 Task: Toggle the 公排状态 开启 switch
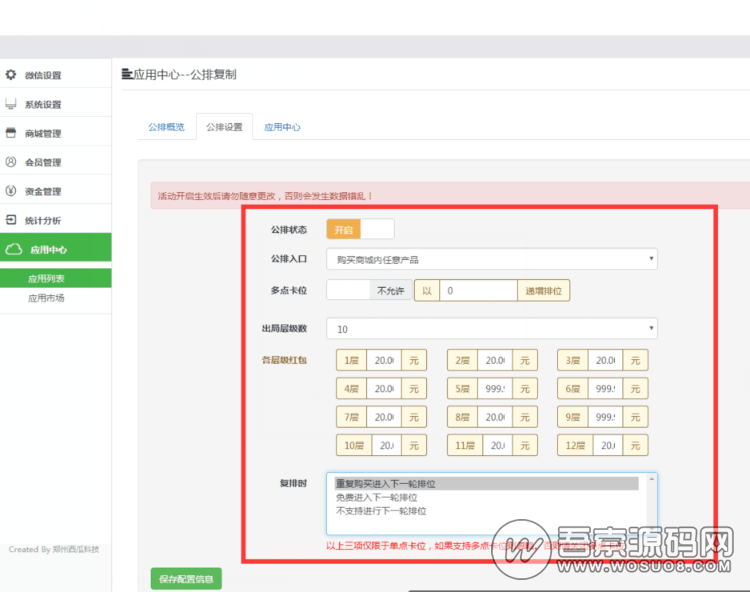360,229
